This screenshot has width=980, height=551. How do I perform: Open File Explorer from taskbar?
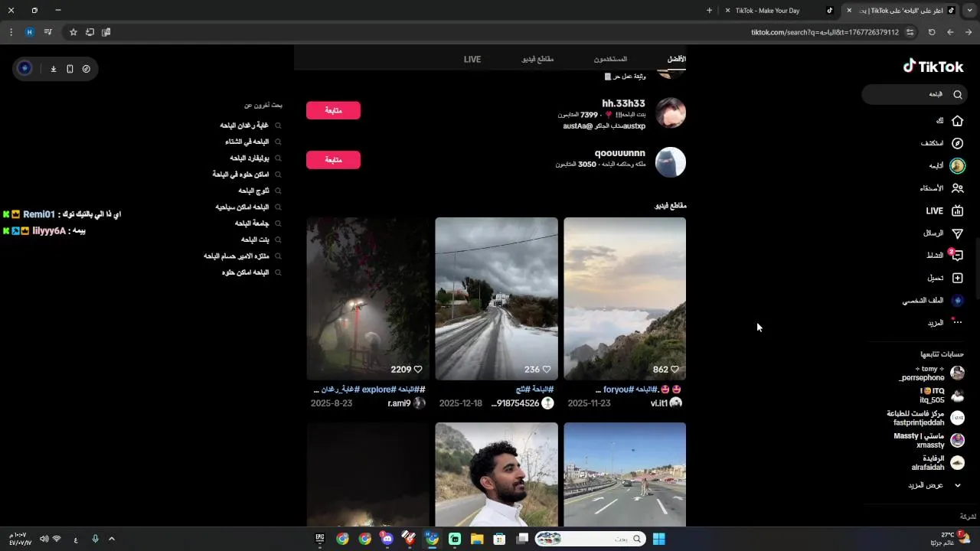(x=477, y=539)
